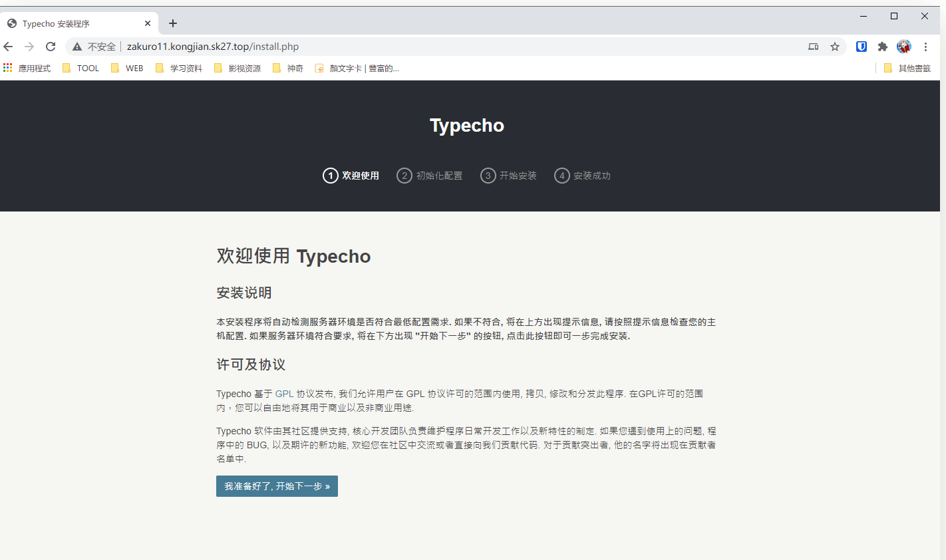946x560 pixels.
Task: Expand the 学习资料 bookmark folder
Action: pos(178,68)
